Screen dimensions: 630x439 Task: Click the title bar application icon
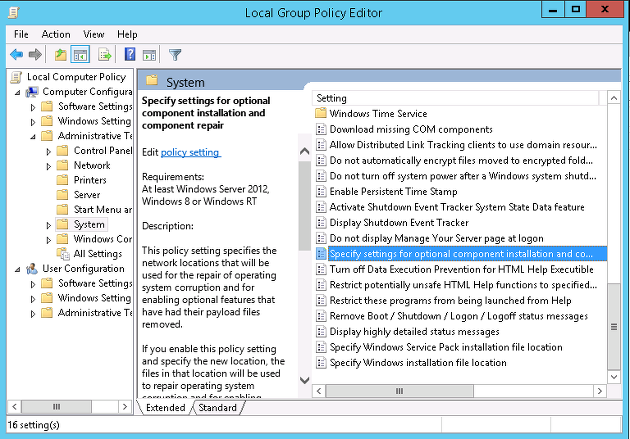tap(14, 13)
